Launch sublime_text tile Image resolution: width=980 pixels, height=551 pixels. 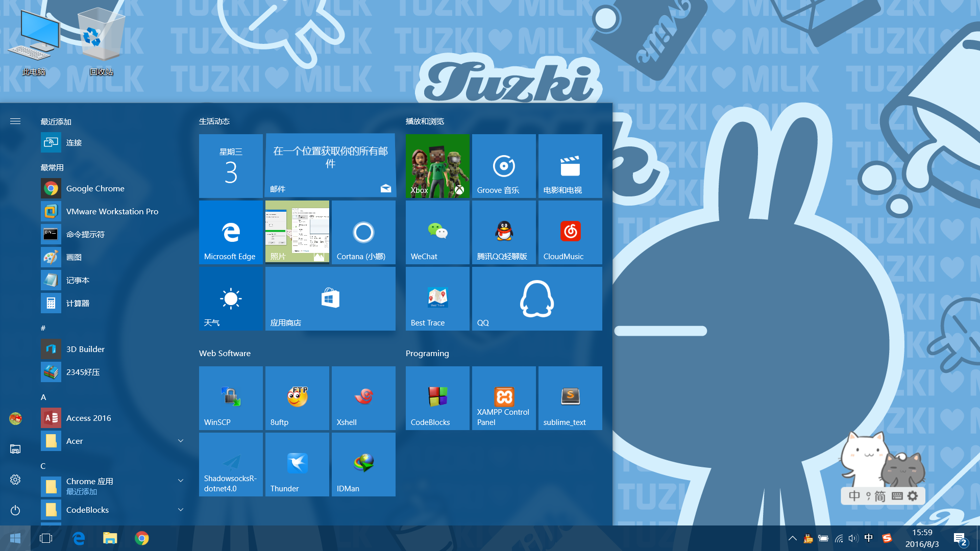570,398
